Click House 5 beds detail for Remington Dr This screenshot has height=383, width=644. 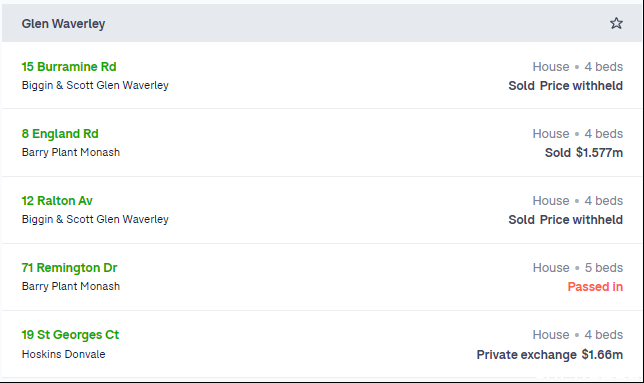pyautogui.click(x=578, y=268)
